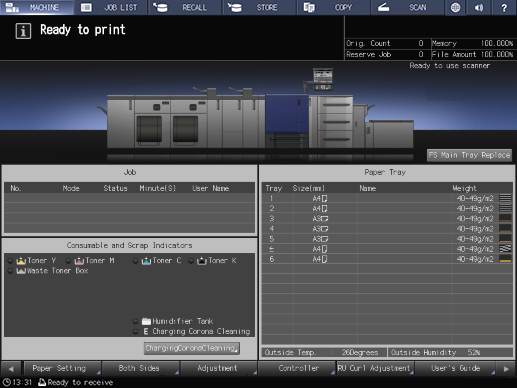
Task: Select Toner K indicator light
Action: (191, 261)
